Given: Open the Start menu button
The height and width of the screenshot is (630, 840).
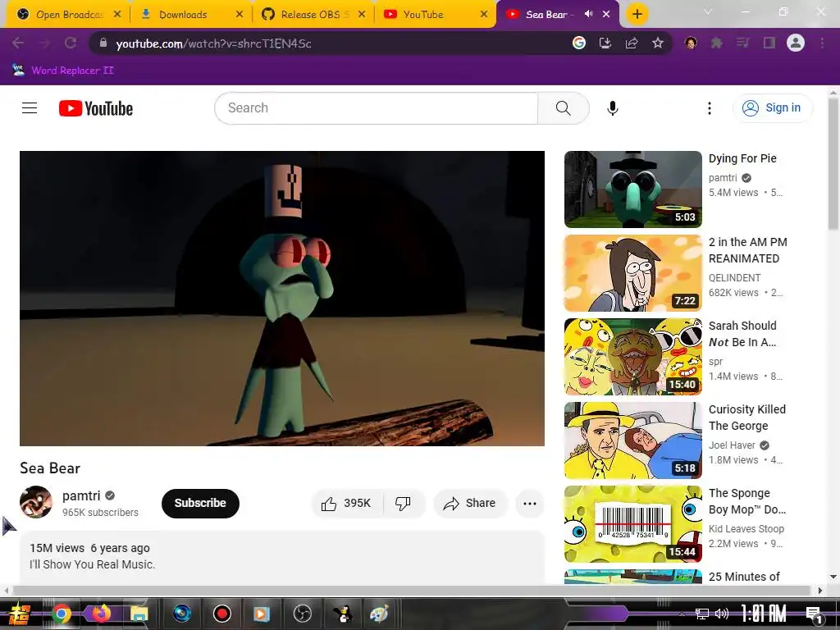Looking at the screenshot, I should (x=20, y=614).
